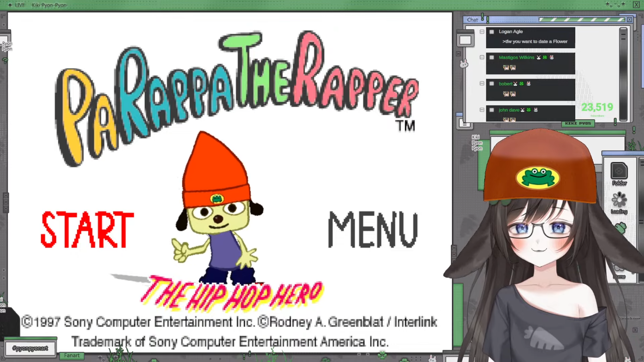
Task: Click PaRappa's frog hat badge
Action: tap(217, 200)
